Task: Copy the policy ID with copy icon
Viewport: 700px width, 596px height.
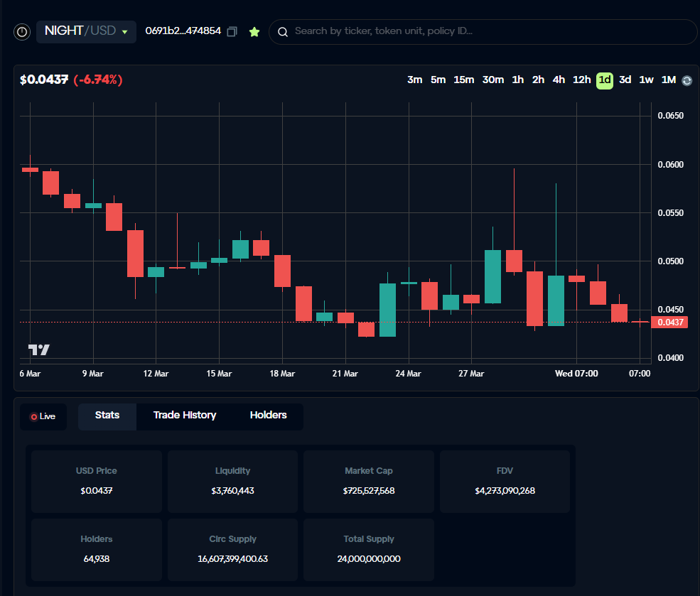Action: pyautogui.click(x=232, y=32)
